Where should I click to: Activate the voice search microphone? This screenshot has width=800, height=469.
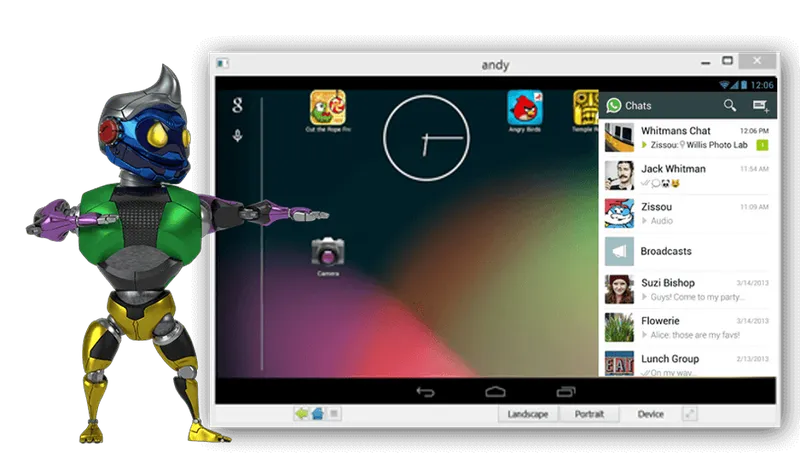pyautogui.click(x=237, y=135)
